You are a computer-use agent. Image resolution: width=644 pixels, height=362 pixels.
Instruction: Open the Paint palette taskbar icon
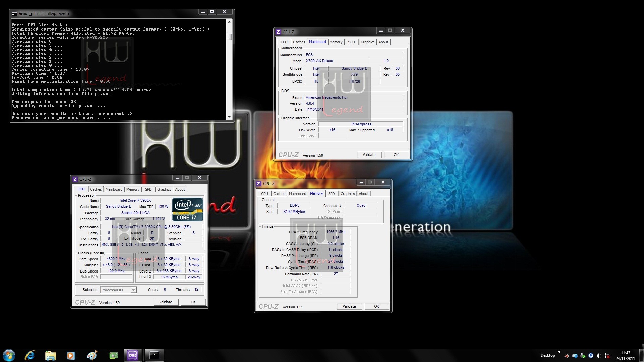point(92,355)
